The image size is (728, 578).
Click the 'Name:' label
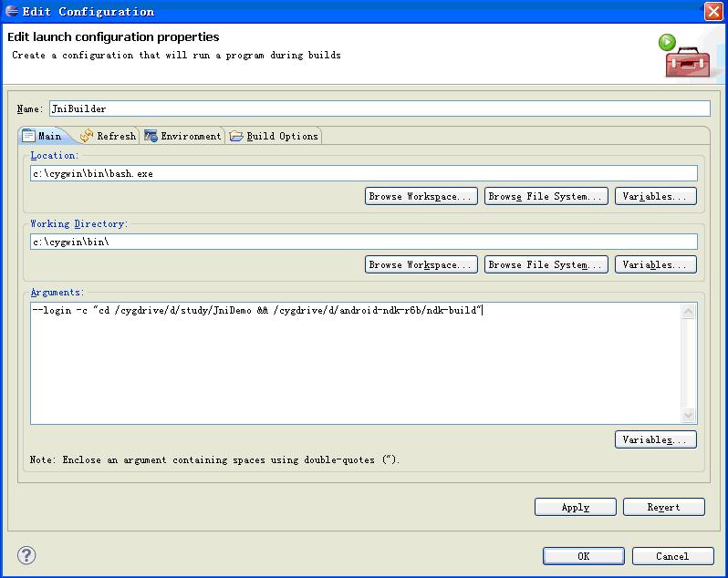[x=30, y=109]
